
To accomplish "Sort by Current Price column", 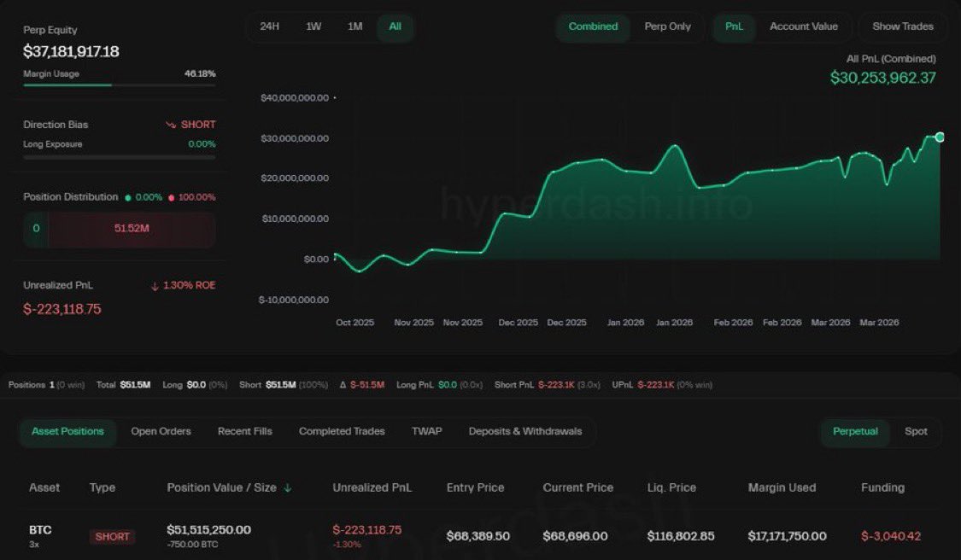I will 578,487.
